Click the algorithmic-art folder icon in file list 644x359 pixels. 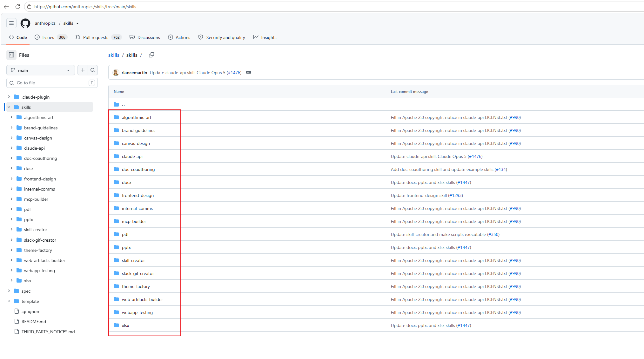point(116,117)
